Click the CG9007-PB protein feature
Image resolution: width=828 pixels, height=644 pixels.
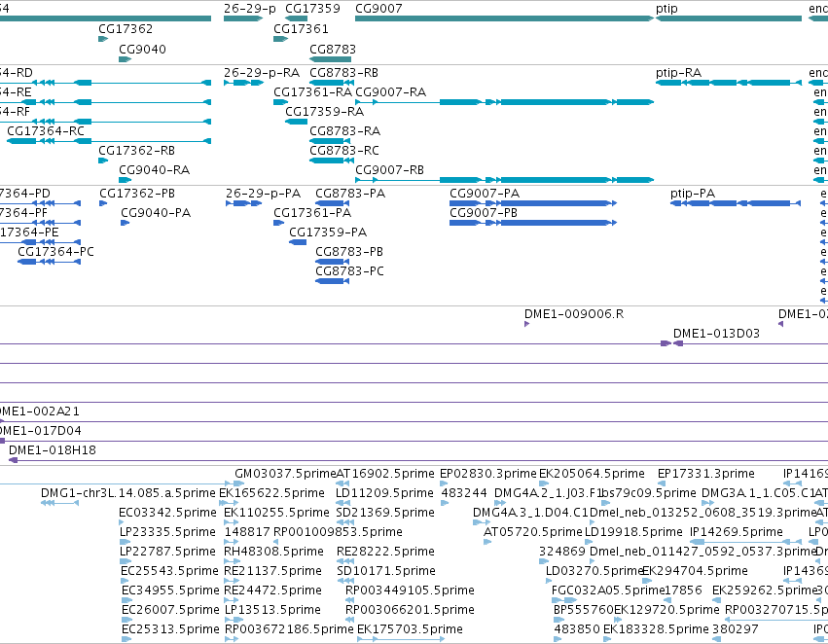click(x=533, y=222)
